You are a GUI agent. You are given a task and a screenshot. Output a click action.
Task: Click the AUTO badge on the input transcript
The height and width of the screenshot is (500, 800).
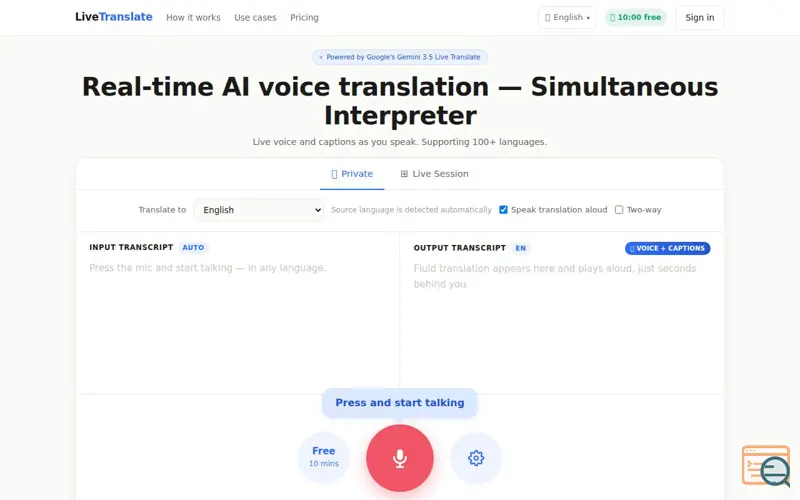(193, 247)
